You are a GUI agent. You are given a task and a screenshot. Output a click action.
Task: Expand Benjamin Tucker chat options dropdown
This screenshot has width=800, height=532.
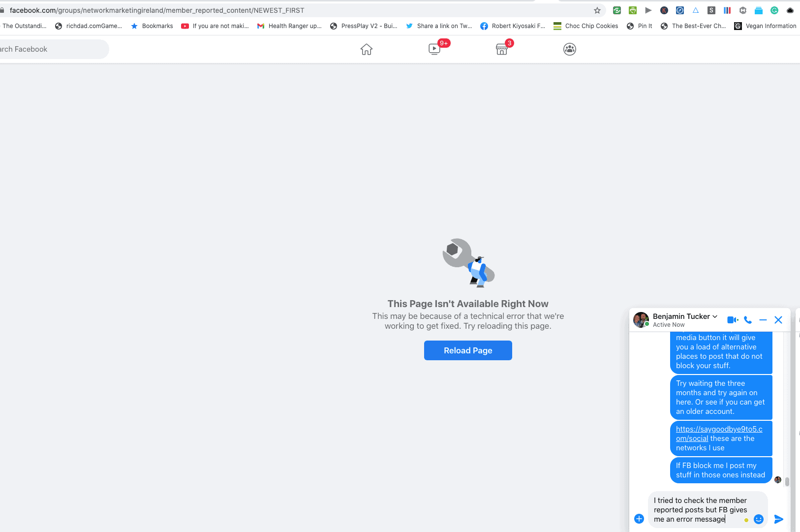click(x=715, y=316)
